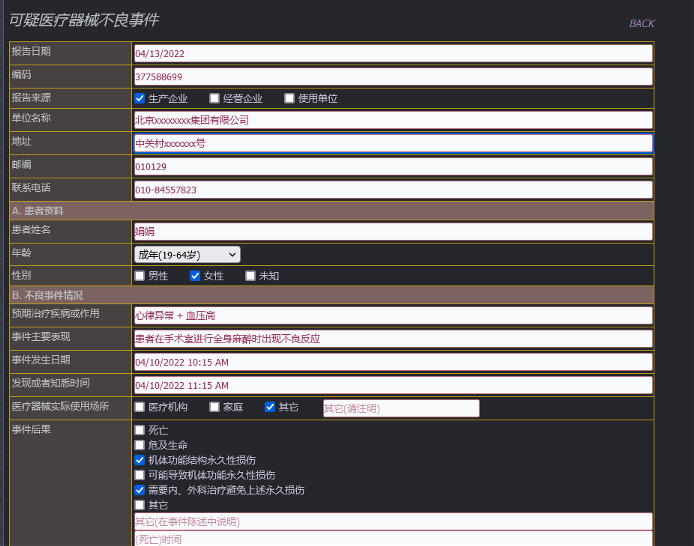Enable the 经营企业 checkbox
The height and width of the screenshot is (546, 694).
(x=214, y=98)
